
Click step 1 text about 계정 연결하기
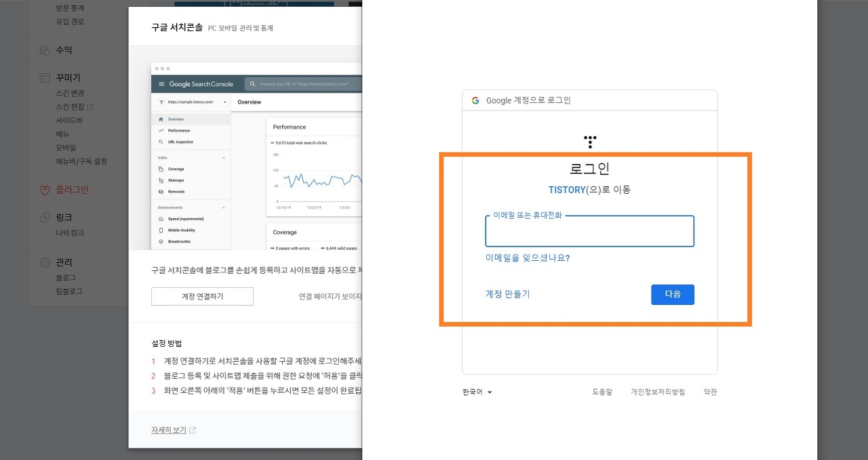coord(263,361)
